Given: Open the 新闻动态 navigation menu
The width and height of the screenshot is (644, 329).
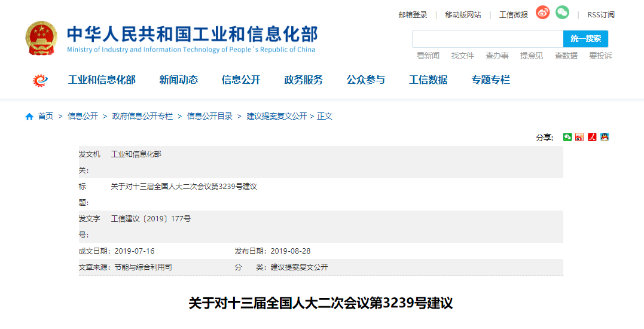Looking at the screenshot, I should click(178, 80).
